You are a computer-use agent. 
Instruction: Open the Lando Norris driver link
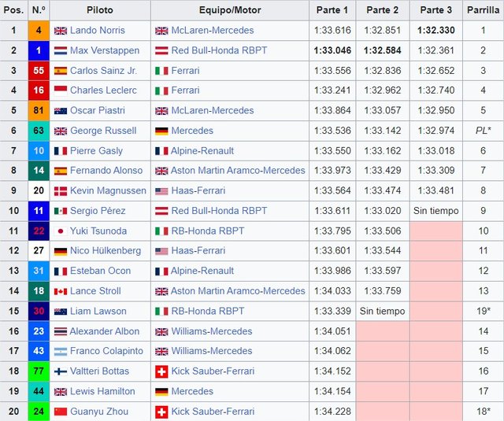pyautogui.click(x=98, y=30)
